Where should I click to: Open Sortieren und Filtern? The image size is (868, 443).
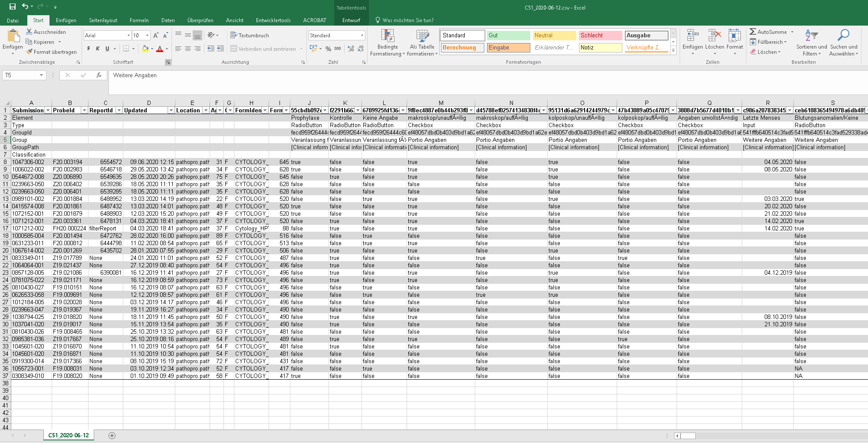811,43
